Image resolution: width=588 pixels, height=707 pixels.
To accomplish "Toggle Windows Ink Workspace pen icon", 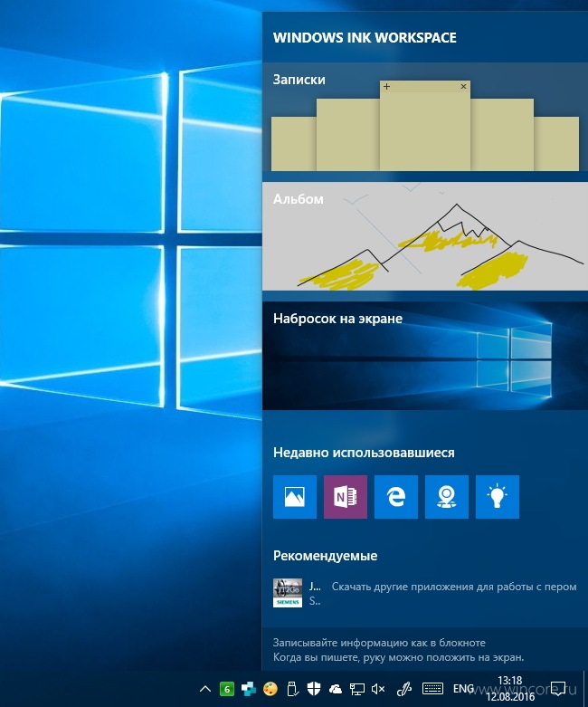I will (x=404, y=689).
